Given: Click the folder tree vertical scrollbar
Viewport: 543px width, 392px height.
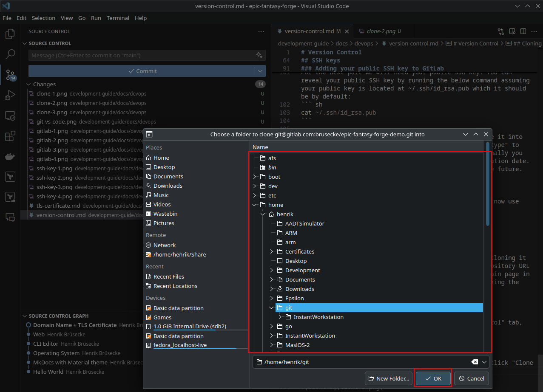Looking at the screenshot, I should [488, 184].
